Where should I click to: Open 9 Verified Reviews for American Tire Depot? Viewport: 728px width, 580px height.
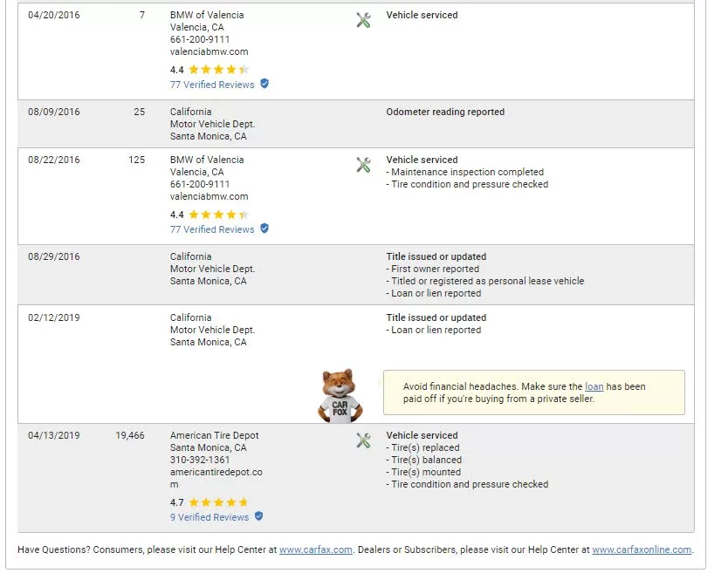point(209,517)
